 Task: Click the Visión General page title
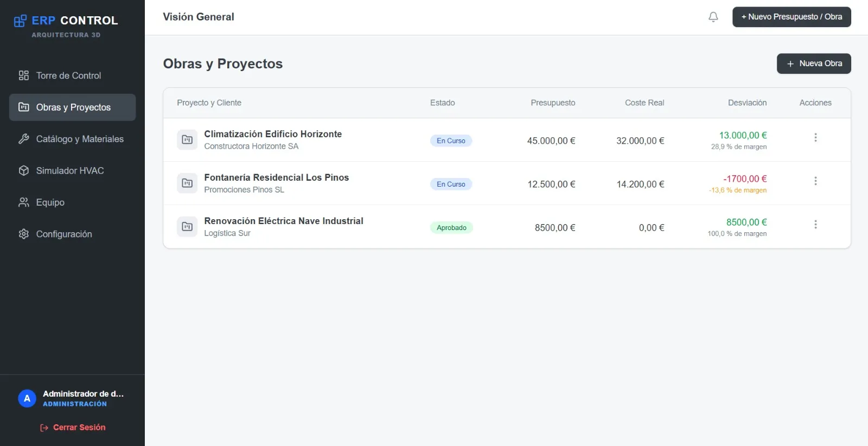point(199,17)
